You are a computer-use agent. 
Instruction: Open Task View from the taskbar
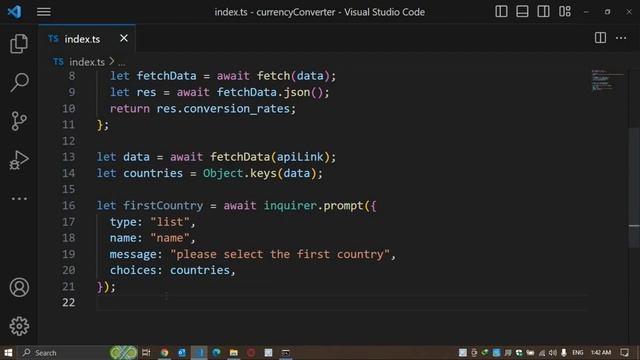(146, 352)
